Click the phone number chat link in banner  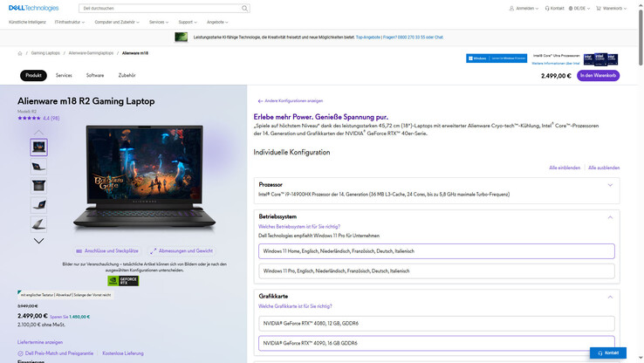pos(413,38)
